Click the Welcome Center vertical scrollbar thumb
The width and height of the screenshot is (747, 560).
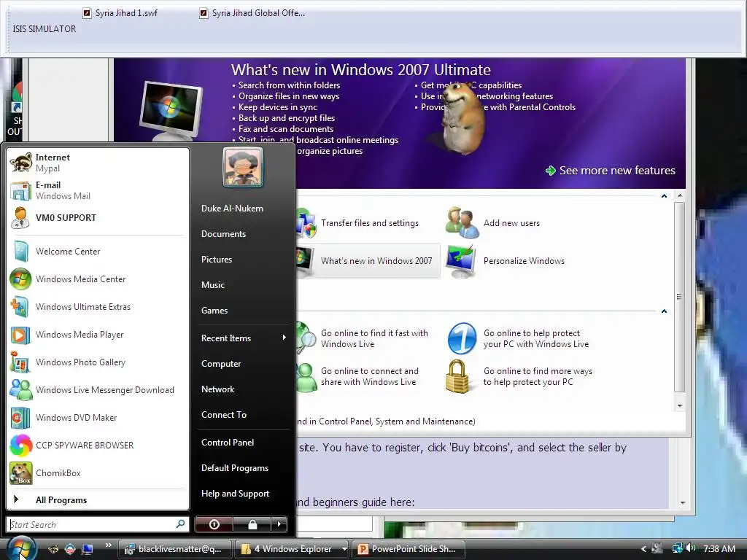coord(680,297)
